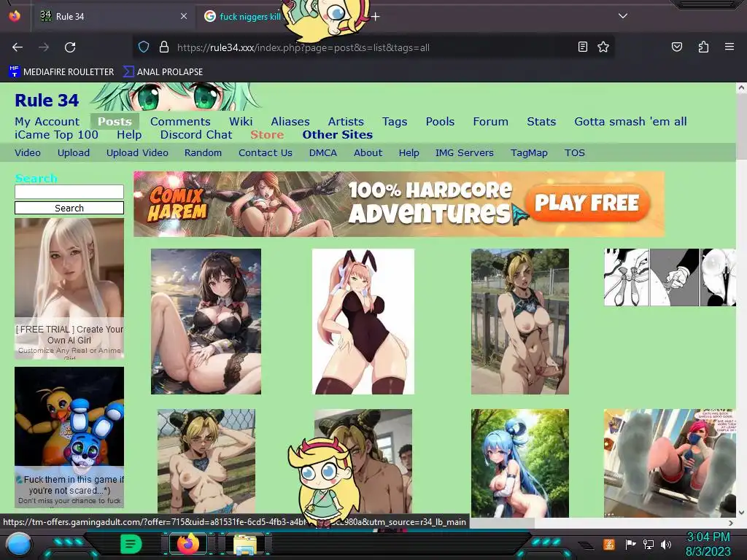Click the orange tray application icon
Screen dimensions: 747x560
[609, 544]
